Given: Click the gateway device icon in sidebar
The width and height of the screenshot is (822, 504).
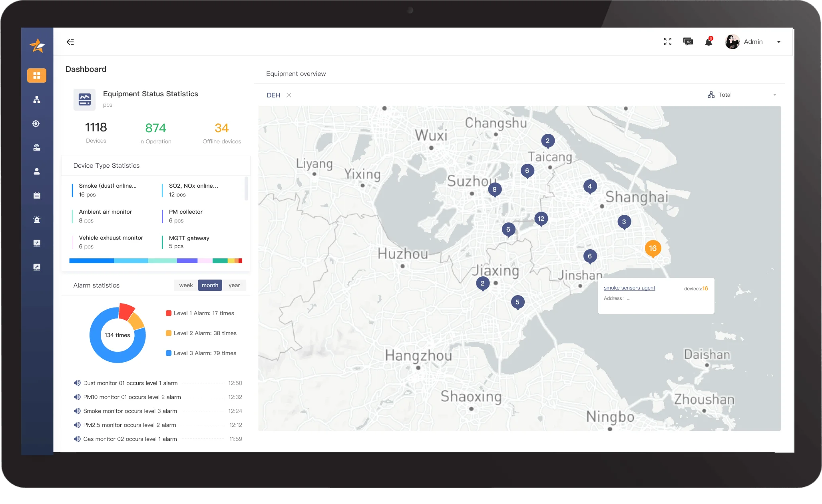Looking at the screenshot, I should 37,148.
